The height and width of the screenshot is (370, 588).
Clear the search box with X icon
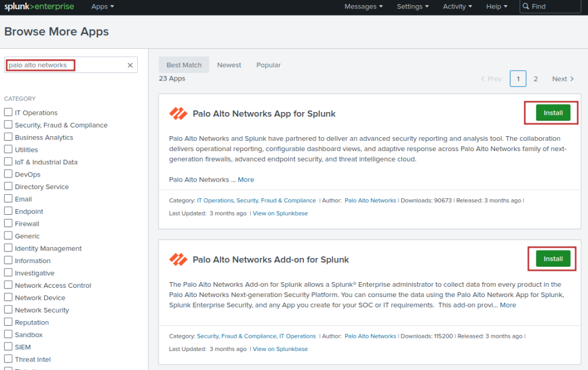[130, 65]
